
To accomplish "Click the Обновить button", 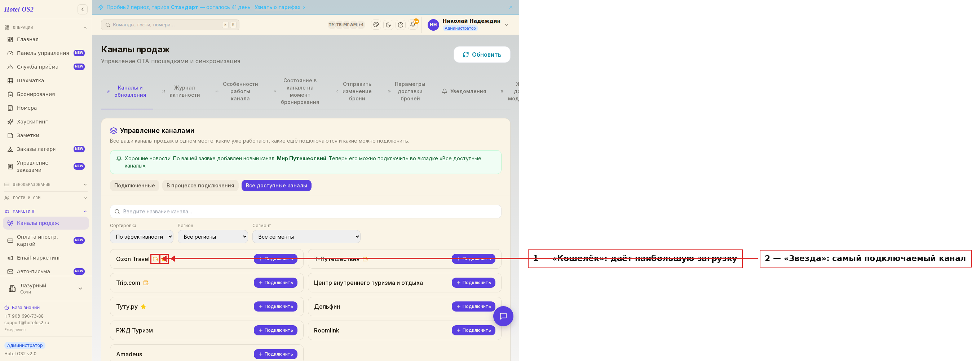I will pos(482,55).
